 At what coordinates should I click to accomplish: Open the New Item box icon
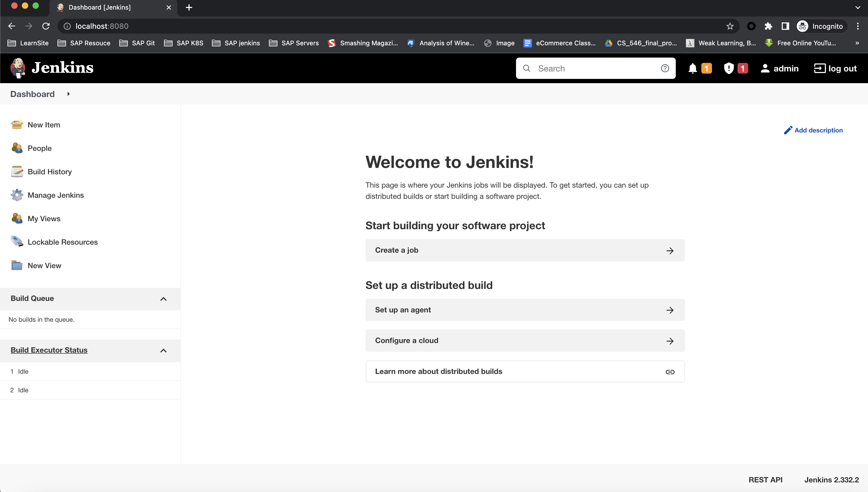tap(17, 125)
